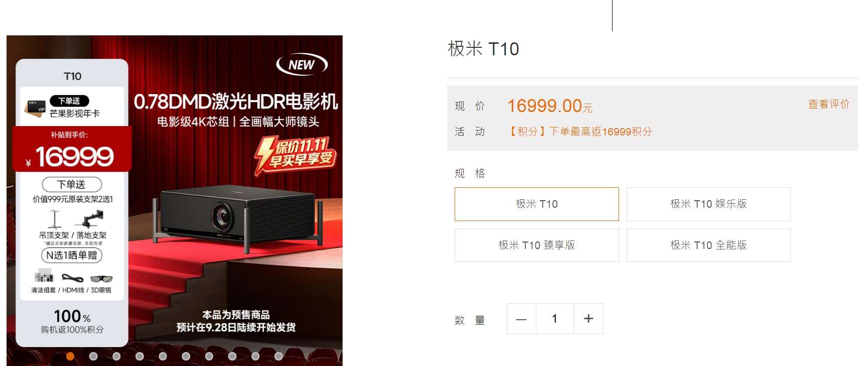Select the 极米 T10 臻享版 option

click(537, 245)
